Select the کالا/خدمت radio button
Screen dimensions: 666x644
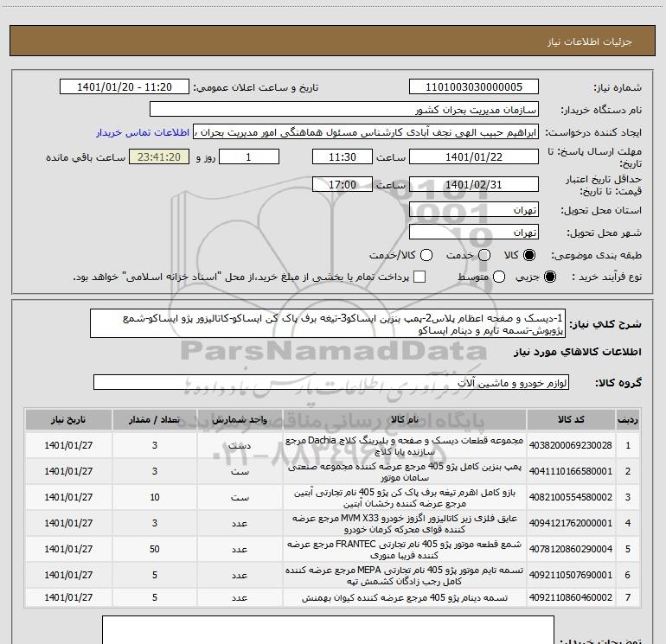(x=426, y=255)
